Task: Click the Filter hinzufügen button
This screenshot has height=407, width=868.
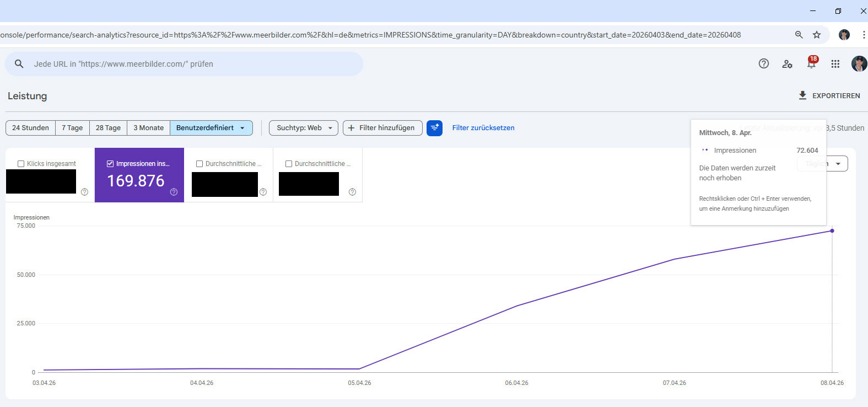Action: point(382,128)
